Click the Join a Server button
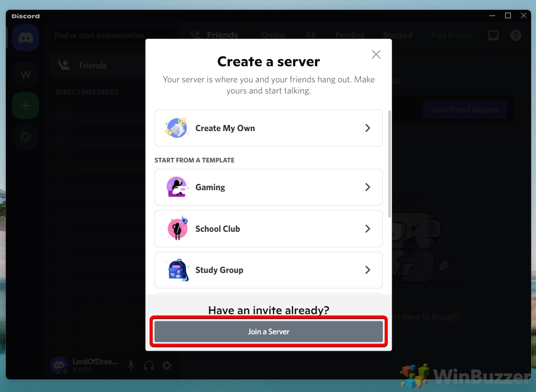536x392 pixels. point(269,332)
